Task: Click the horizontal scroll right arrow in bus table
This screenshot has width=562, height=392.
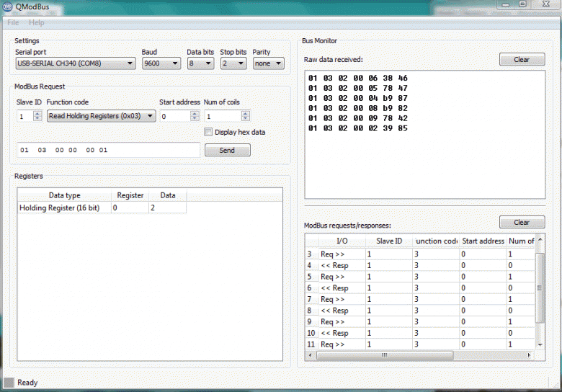Action: pos(529,355)
